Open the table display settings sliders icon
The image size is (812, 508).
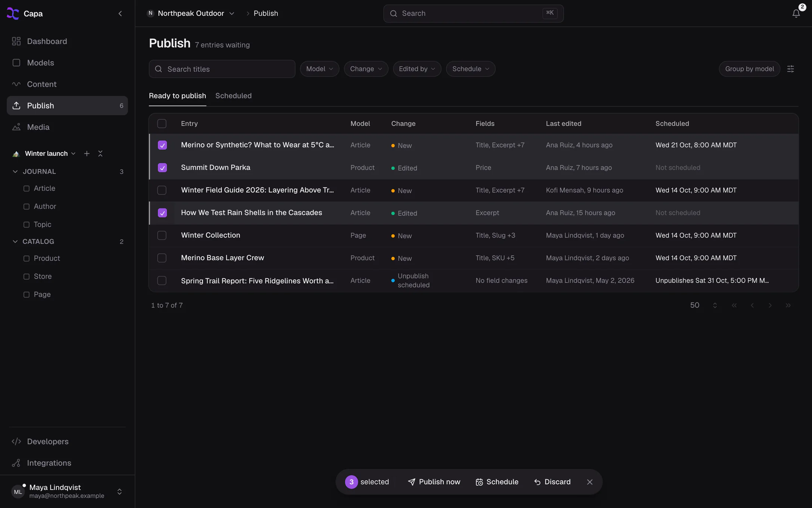coord(791,69)
